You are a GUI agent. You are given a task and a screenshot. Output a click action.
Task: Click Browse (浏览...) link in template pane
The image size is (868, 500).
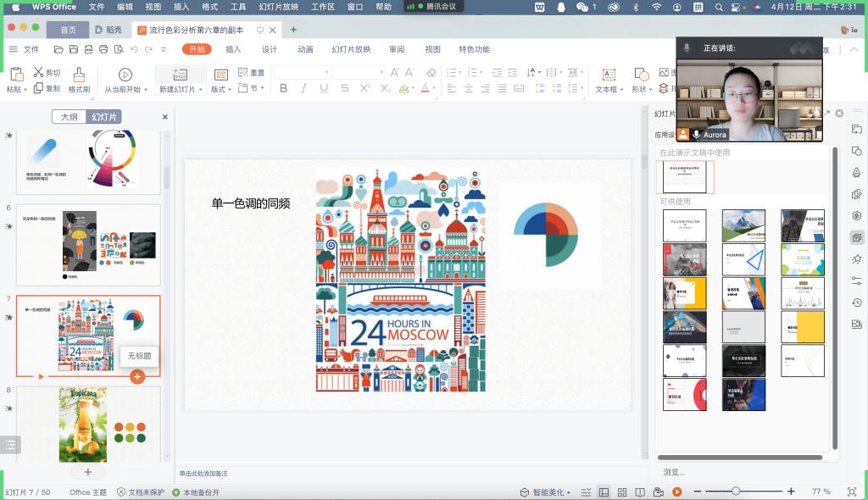click(674, 472)
